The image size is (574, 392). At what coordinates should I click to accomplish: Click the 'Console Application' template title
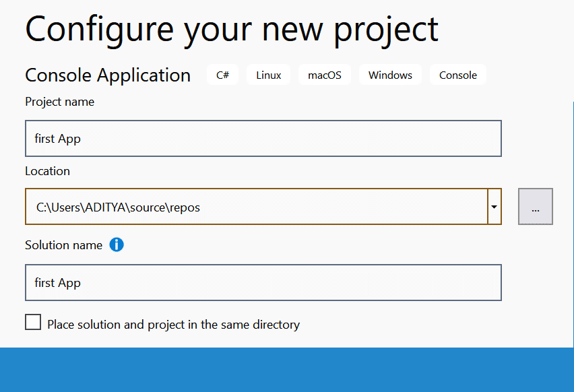108,75
